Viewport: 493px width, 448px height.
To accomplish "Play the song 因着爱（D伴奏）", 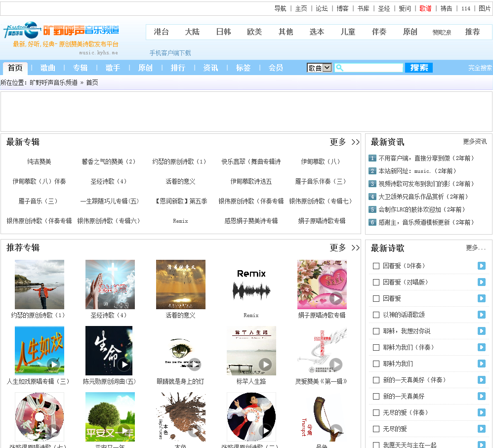I will coord(481,266).
